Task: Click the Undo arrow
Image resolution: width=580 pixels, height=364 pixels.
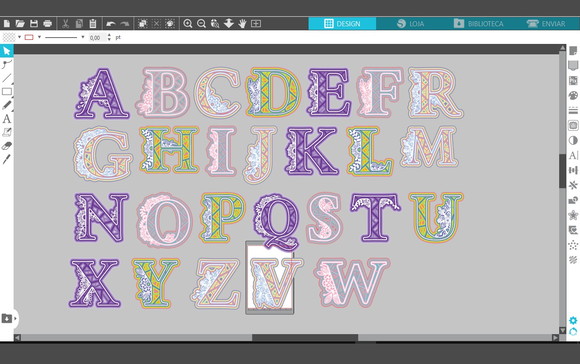Action: (111, 24)
